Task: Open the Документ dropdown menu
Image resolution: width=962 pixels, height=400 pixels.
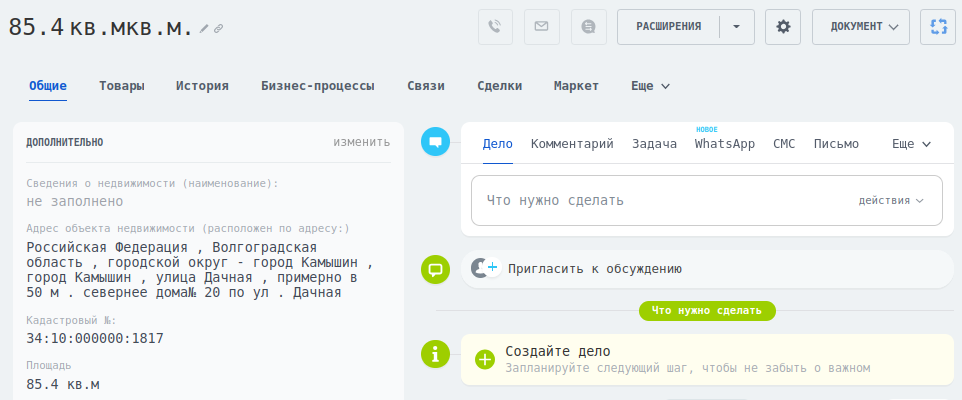Action: click(861, 27)
